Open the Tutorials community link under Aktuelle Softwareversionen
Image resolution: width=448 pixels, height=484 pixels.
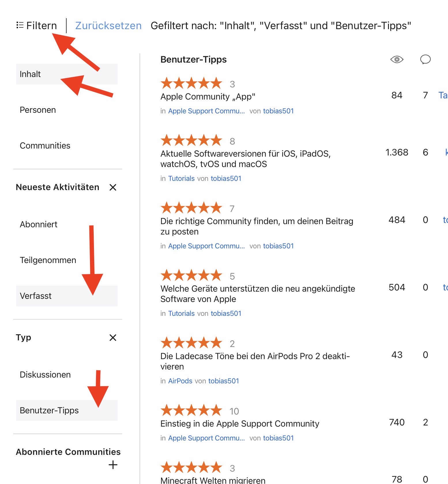pos(181,179)
